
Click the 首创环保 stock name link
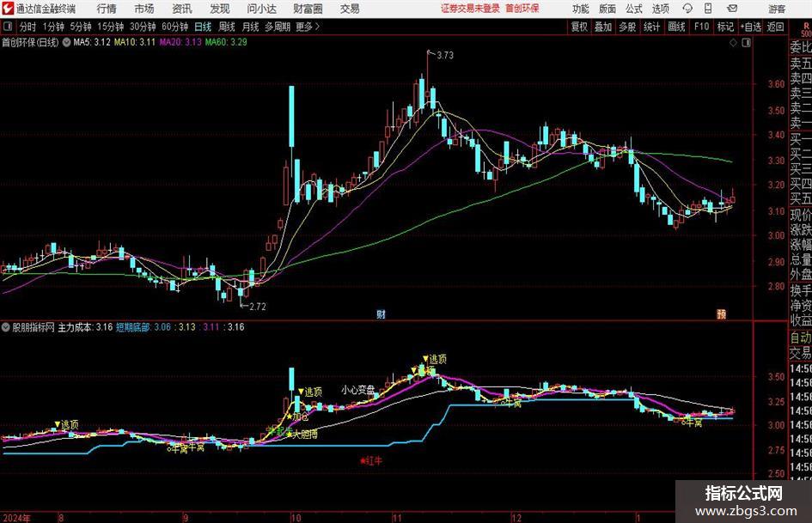point(522,9)
